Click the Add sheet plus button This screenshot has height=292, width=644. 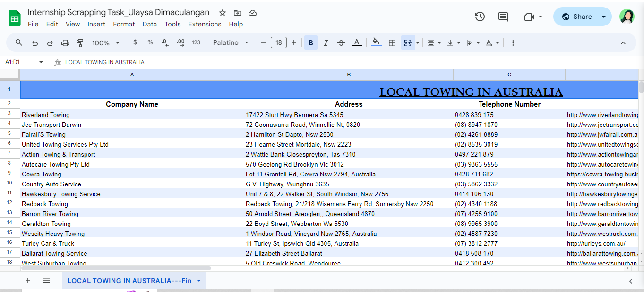pos(28,281)
